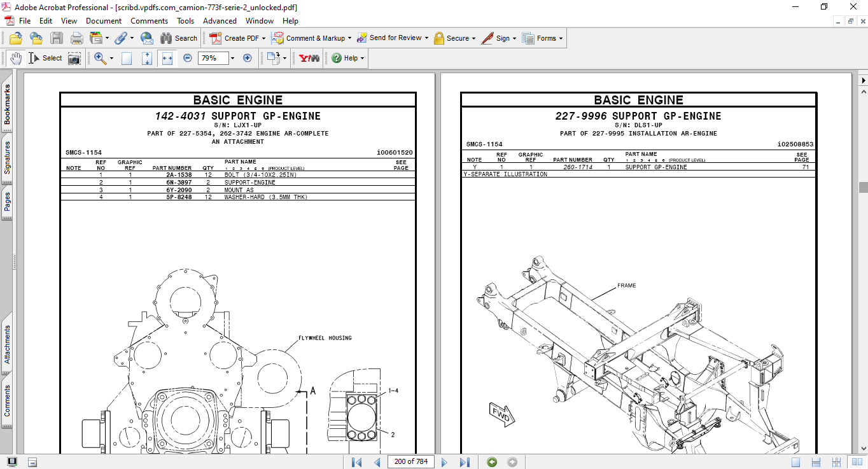The width and height of the screenshot is (868, 469).
Task: Click the page number input field
Action: (x=410, y=462)
